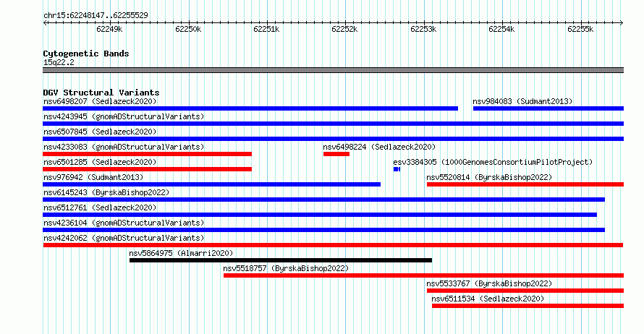Click the 62253k ruler tick label
Image resolution: width=644 pixels, height=334 pixels.
click(423, 29)
